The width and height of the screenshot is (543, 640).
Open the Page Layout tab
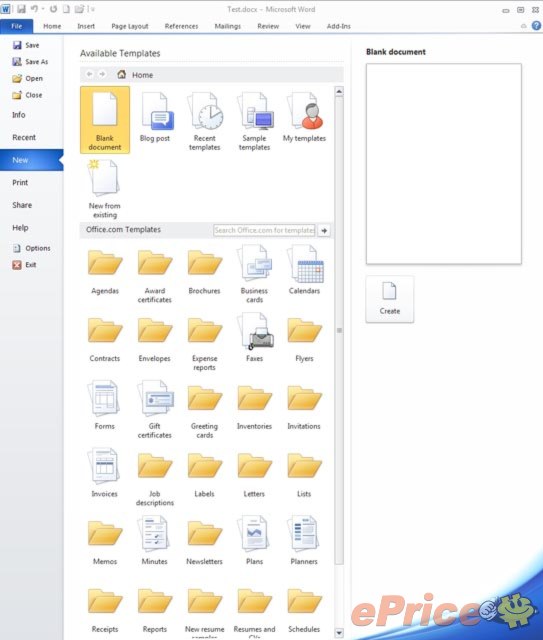tap(130, 26)
